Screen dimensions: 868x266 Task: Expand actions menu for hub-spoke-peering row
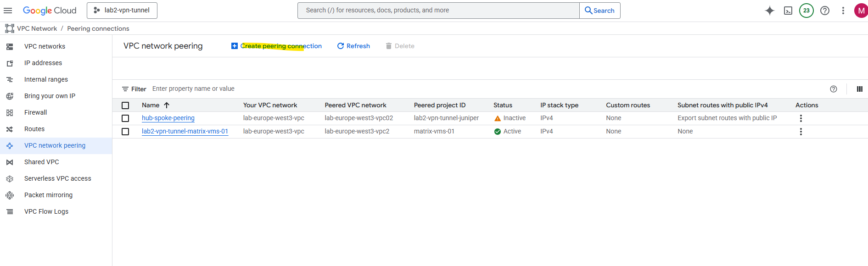(801, 118)
